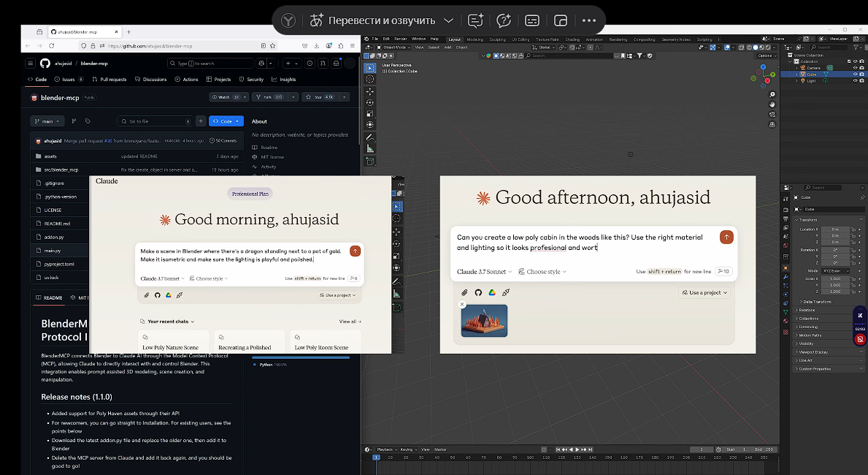This screenshot has height=475, width=868.
Task: Open the Object Data mesh tab icon
Action: click(786, 312)
